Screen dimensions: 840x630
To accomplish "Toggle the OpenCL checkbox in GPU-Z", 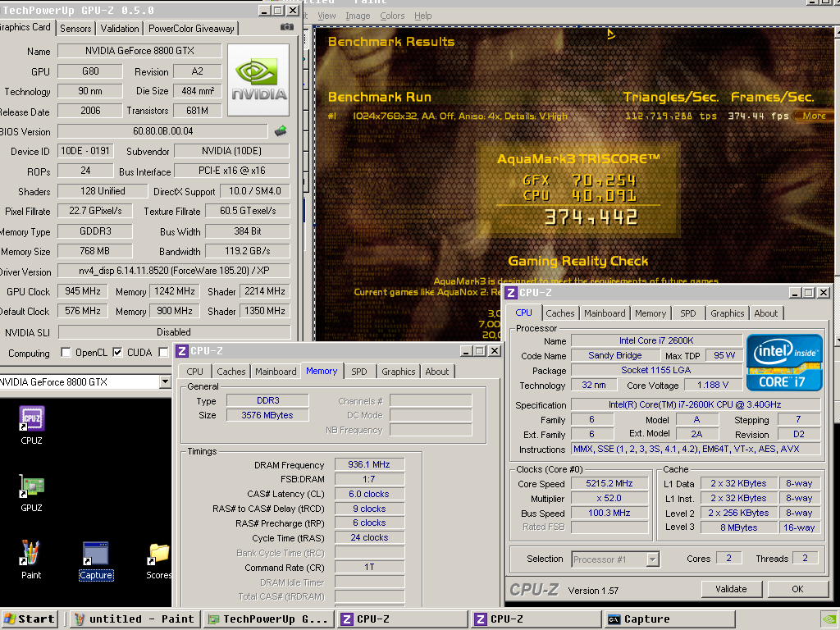I will pos(66,353).
